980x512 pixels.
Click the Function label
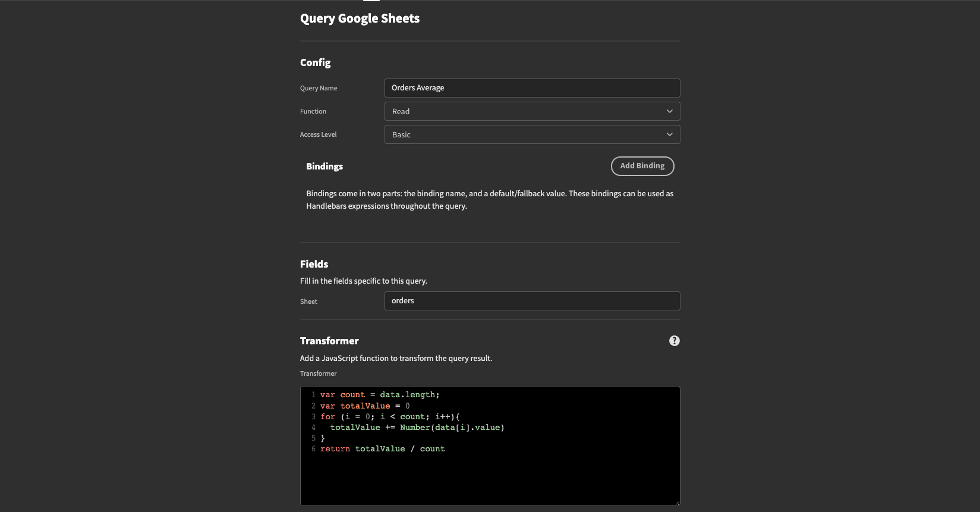click(x=313, y=111)
